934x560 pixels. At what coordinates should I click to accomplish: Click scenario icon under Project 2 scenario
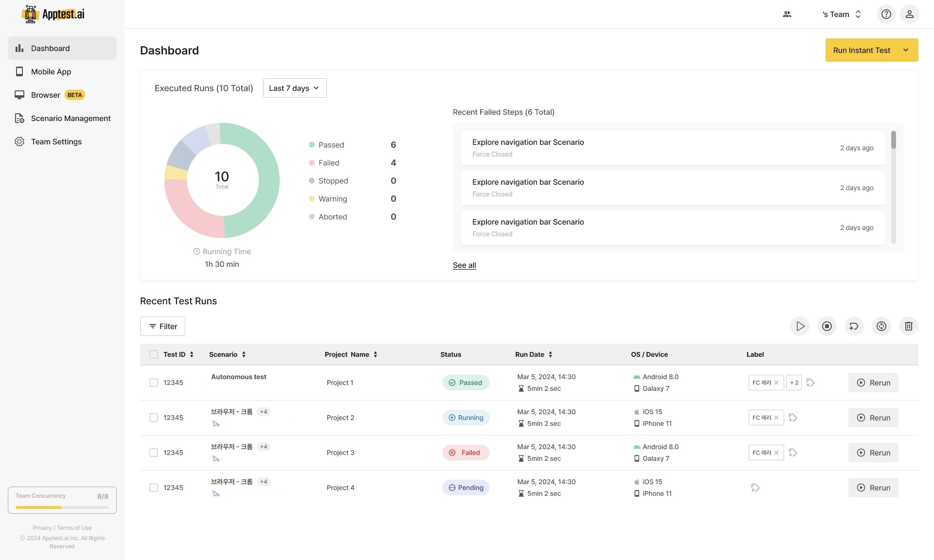click(216, 424)
